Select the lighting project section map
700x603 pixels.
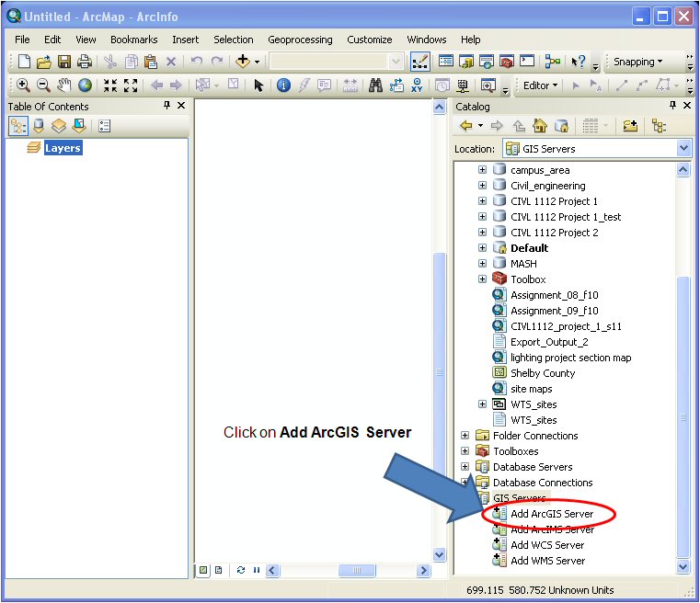[570, 358]
